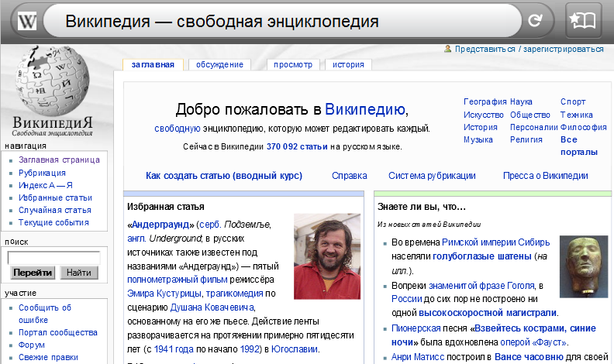614x364 pixels.
Task: Open Искусство portal link
Action: [x=484, y=115]
